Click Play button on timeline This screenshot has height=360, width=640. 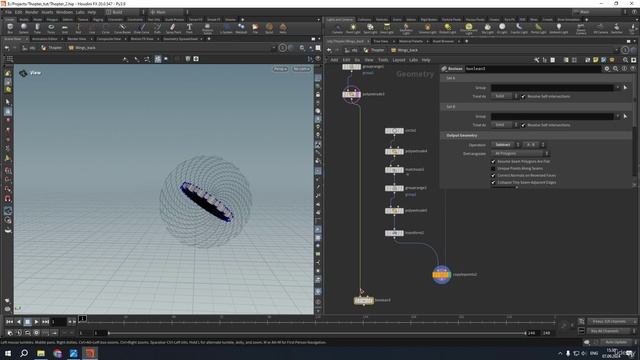point(36,322)
